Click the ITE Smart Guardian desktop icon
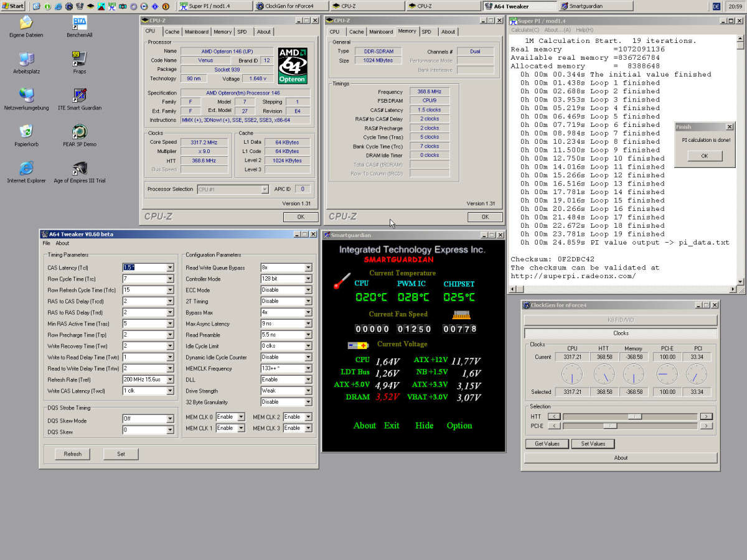747x560 pixels. coord(80,100)
